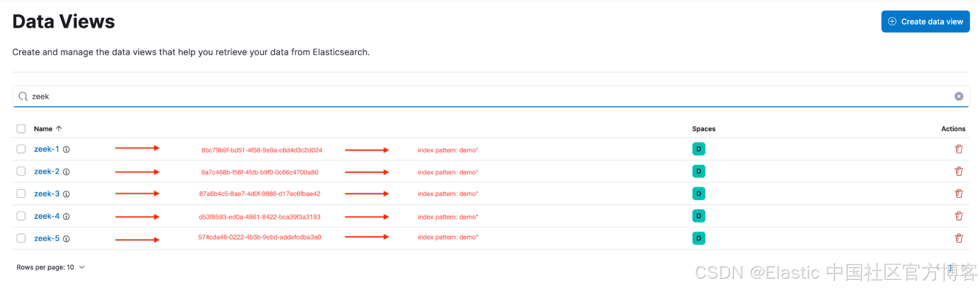Show info icon next to zeek-1
Screen dimensions: 980x289
66,150
